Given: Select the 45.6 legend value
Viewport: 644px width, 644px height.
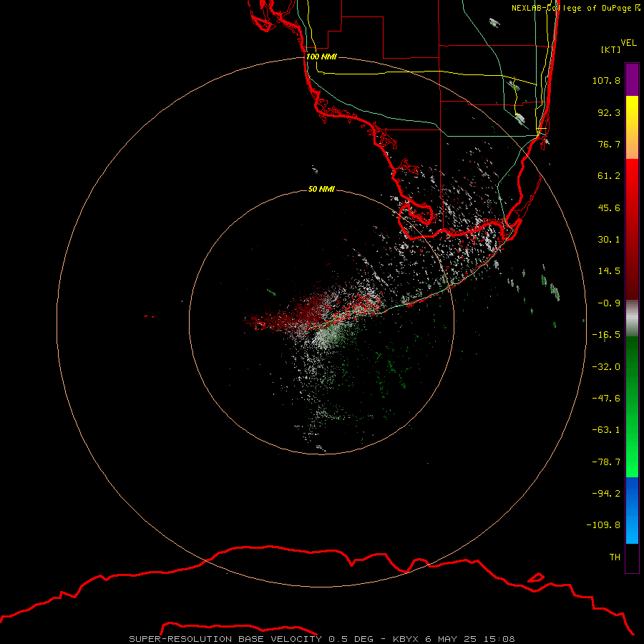Looking at the screenshot, I should click(609, 208).
